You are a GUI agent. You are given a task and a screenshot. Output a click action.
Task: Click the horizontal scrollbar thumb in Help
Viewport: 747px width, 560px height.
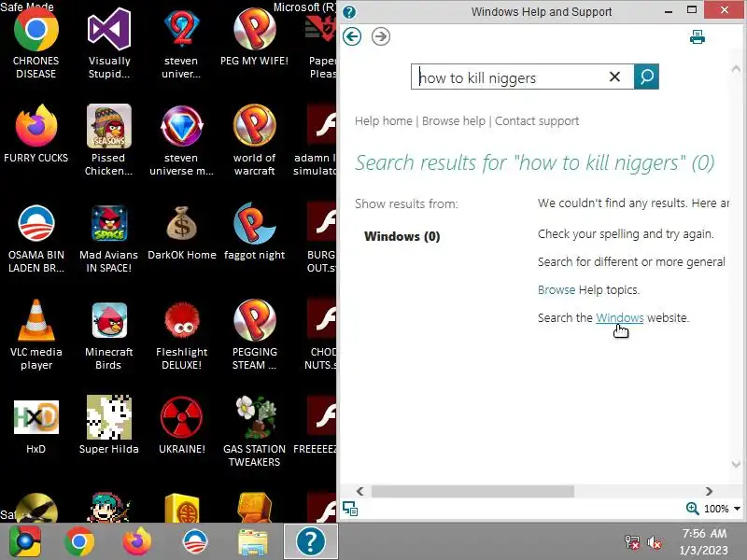pyautogui.click(x=472, y=491)
